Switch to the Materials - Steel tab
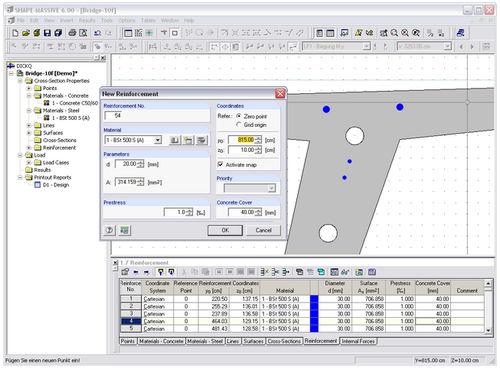This screenshot has height=369, width=500. (205, 341)
